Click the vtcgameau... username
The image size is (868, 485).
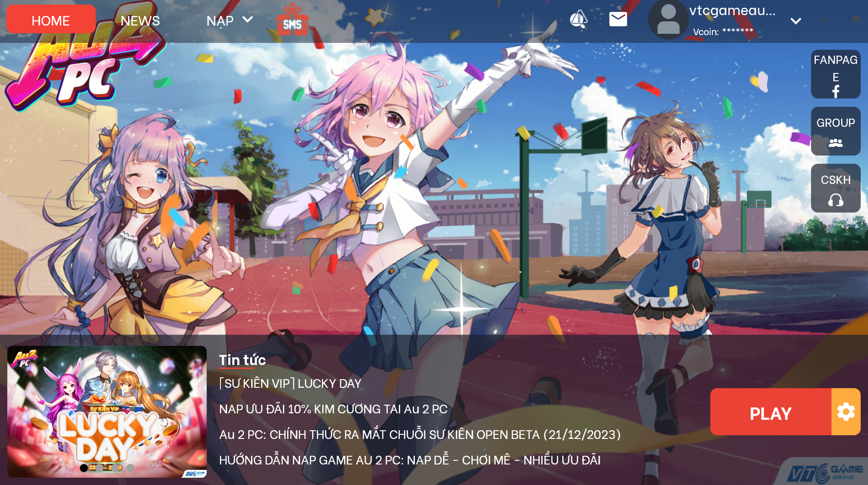[x=732, y=10]
